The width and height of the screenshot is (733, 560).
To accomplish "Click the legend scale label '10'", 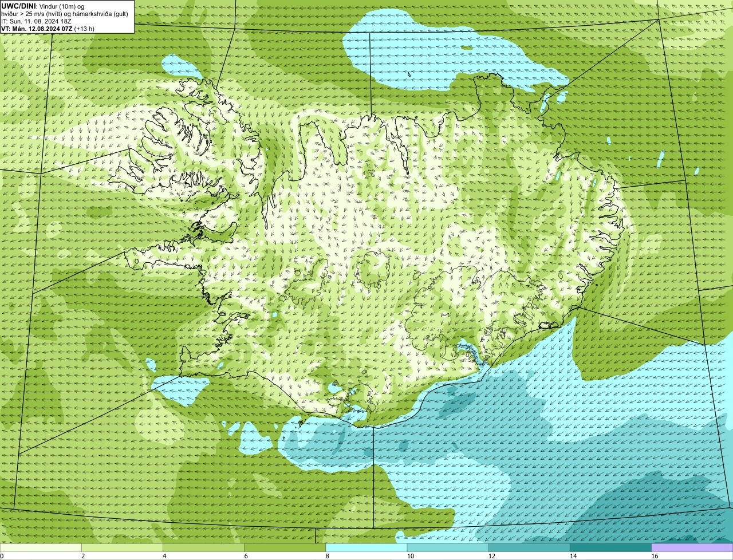I will pyautogui.click(x=411, y=556).
